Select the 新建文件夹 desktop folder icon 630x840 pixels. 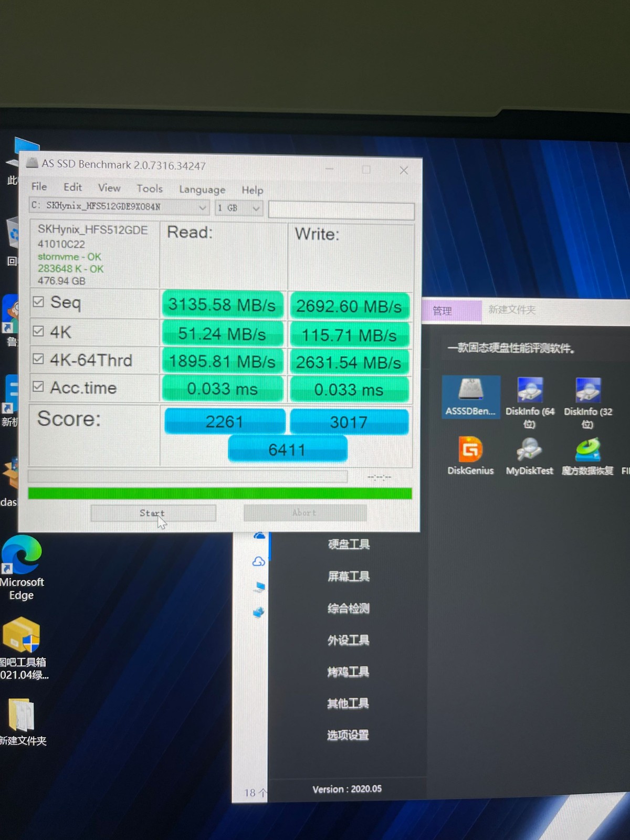(x=22, y=722)
